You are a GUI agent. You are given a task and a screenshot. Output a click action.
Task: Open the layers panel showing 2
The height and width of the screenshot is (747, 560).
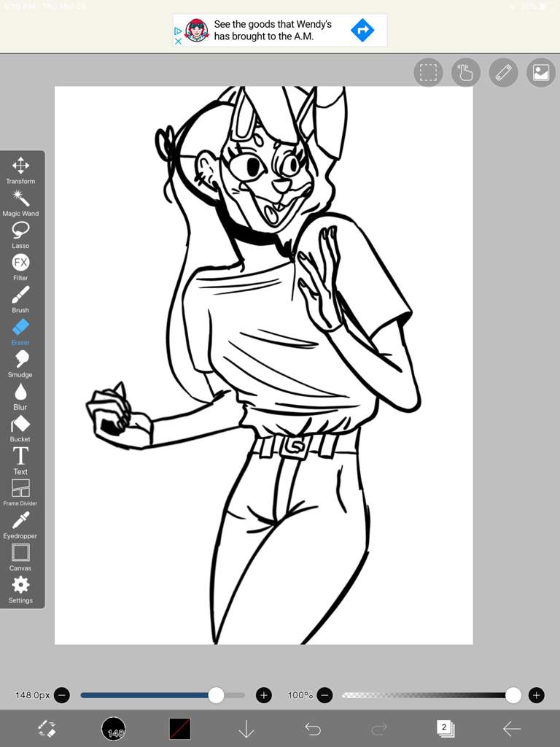(445, 728)
